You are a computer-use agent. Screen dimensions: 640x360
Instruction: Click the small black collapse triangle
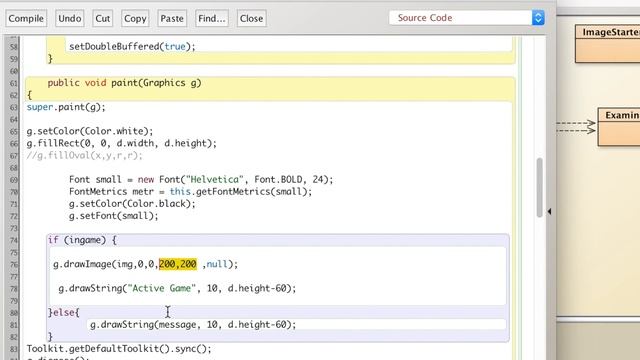click(549, 211)
